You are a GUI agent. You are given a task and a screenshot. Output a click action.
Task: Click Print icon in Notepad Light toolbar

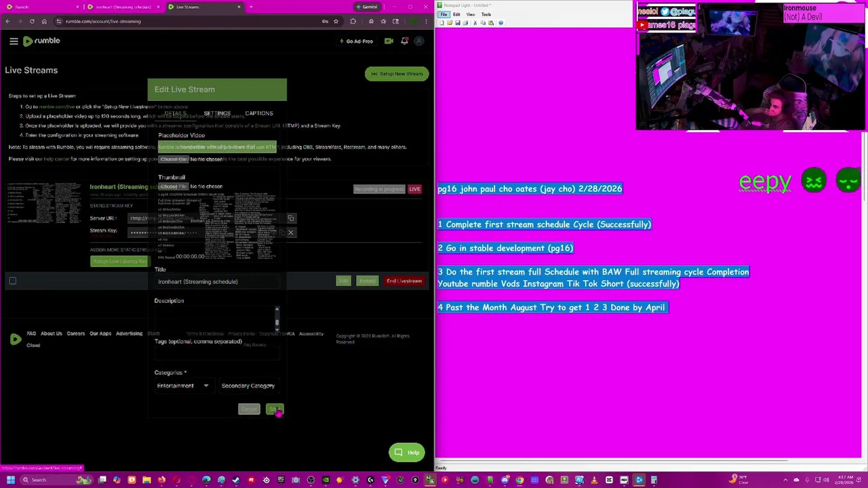click(467, 23)
